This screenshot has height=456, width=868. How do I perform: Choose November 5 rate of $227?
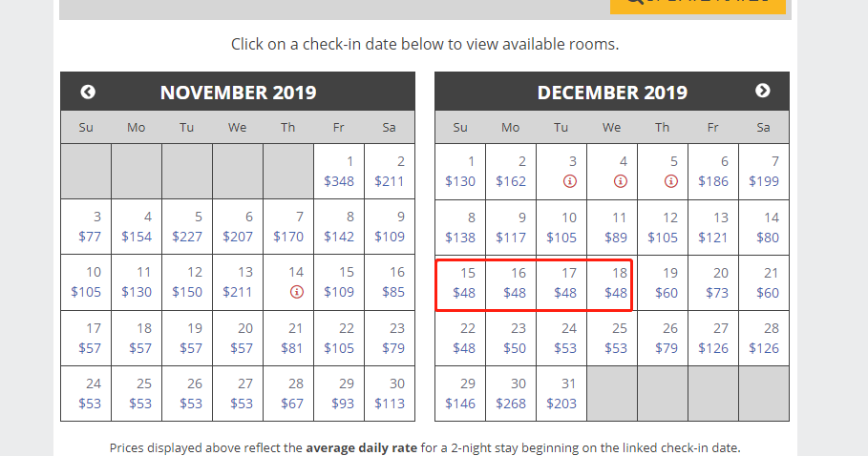[187, 227]
